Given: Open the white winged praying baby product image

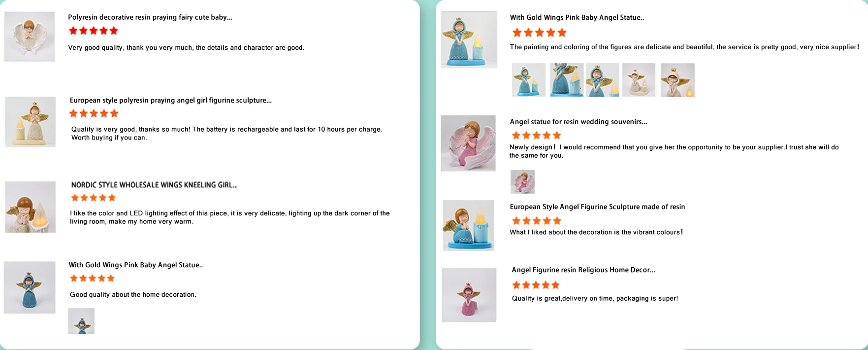Looking at the screenshot, I should coord(30,36).
